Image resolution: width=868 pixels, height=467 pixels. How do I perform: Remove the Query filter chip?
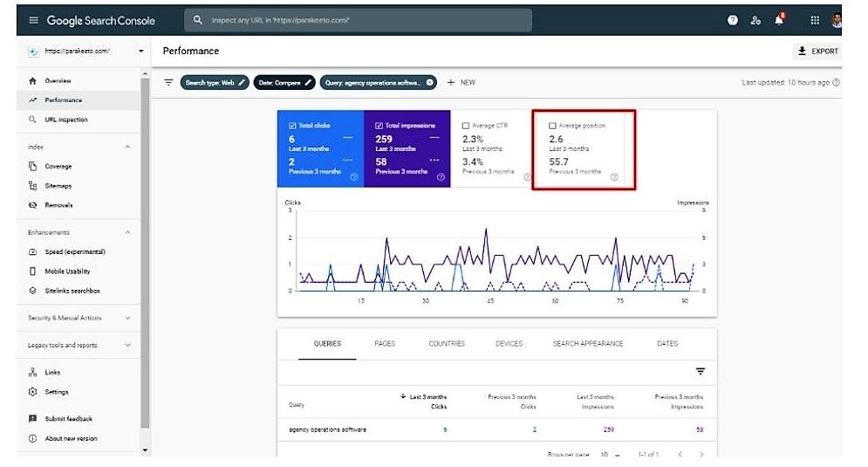[429, 83]
